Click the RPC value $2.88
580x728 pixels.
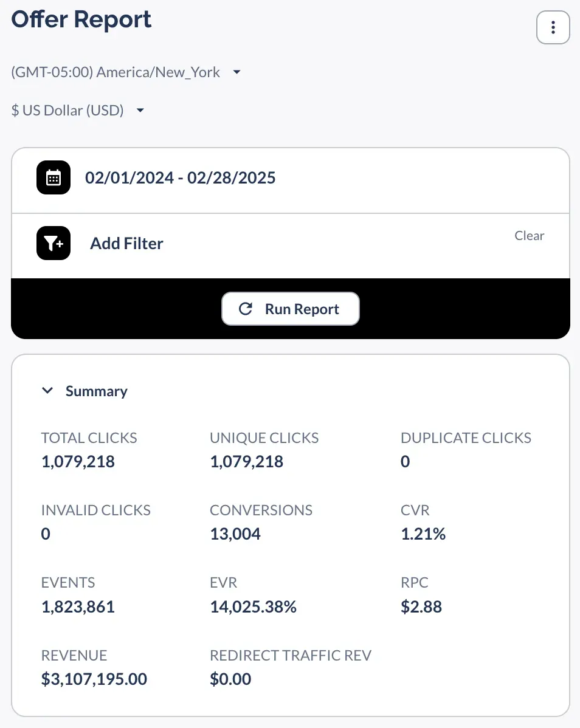click(421, 606)
